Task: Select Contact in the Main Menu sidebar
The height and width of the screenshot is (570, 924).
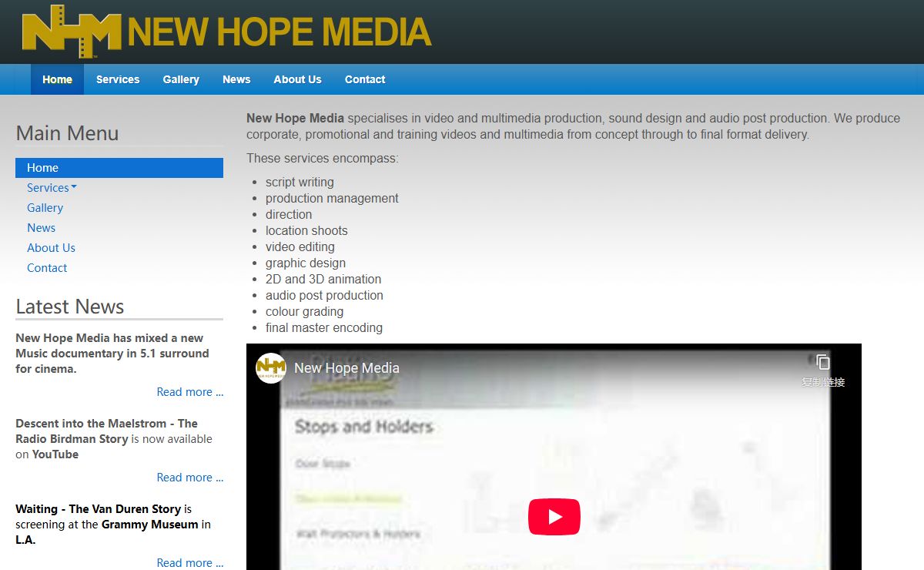Action: click(47, 268)
